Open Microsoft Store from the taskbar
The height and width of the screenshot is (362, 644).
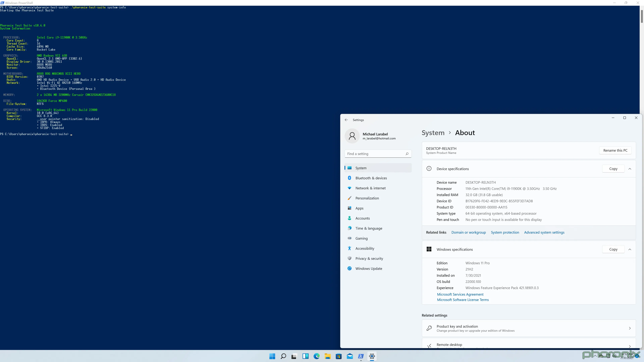(338, 356)
